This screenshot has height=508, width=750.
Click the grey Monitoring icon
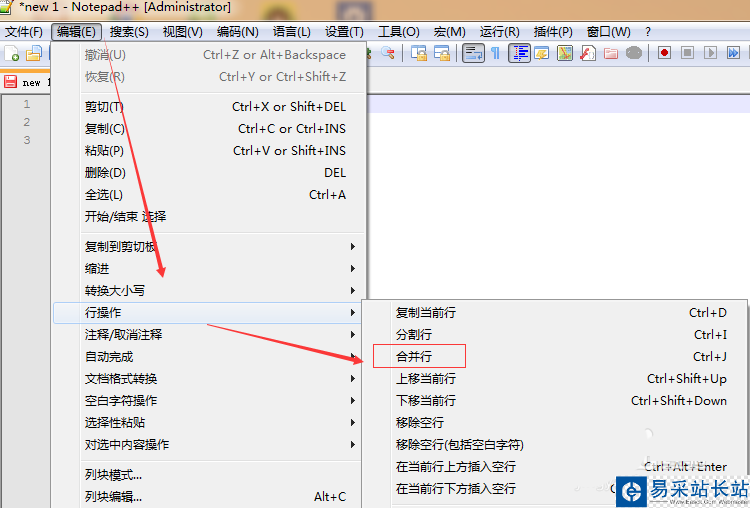pyautogui.click(x=634, y=53)
